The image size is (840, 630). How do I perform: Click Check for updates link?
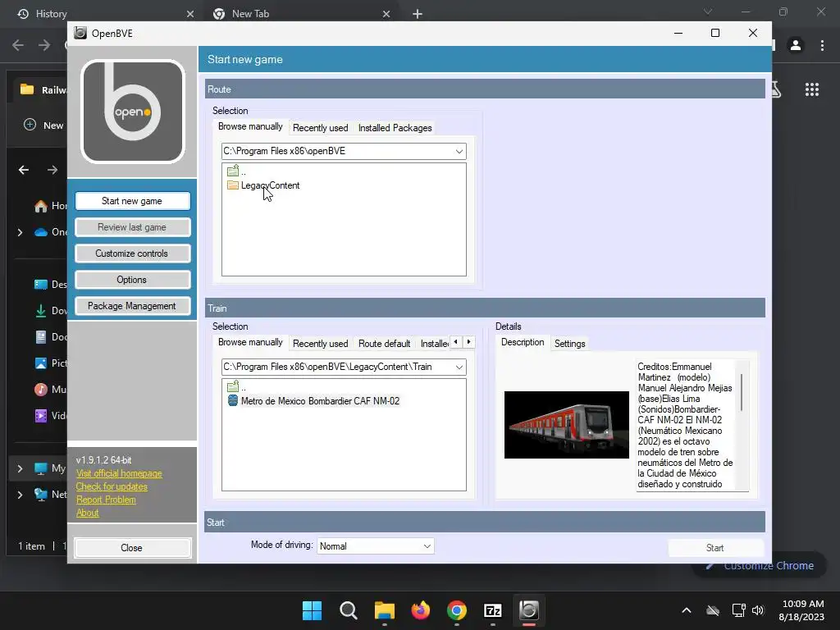coord(112,486)
